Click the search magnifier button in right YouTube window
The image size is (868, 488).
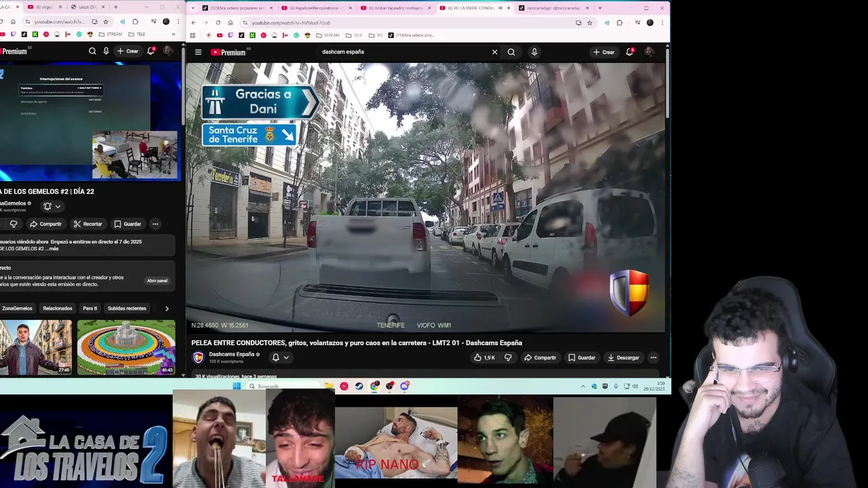tap(511, 52)
